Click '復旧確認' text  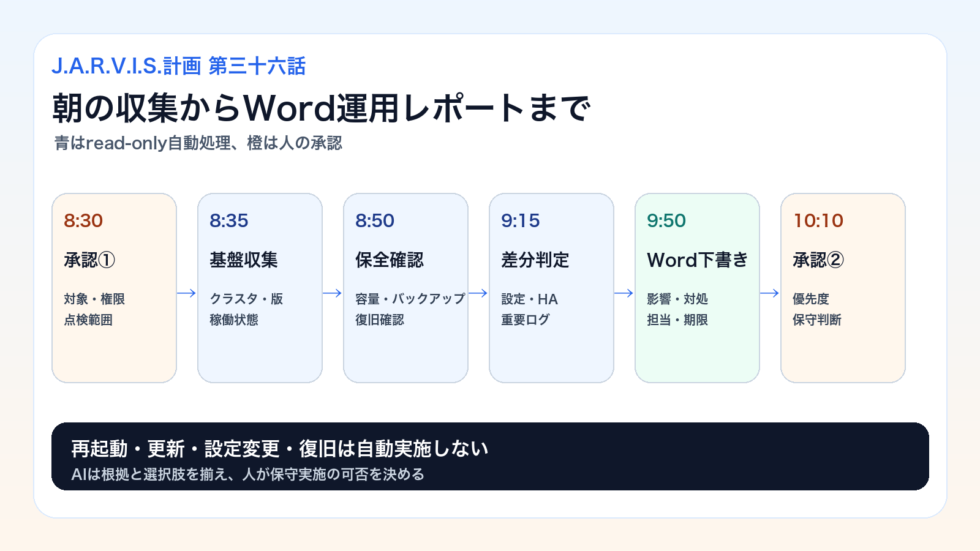click(x=380, y=320)
